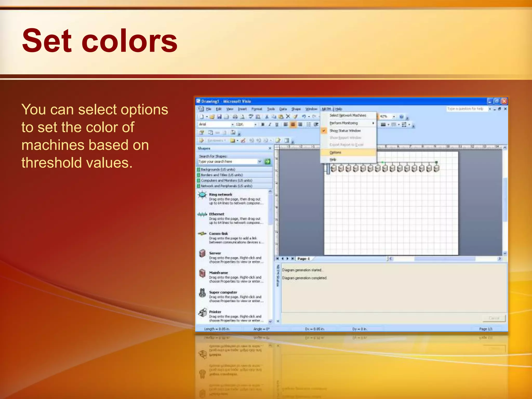Open the Data menu
The width and height of the screenshot is (532, 399).
point(283,109)
